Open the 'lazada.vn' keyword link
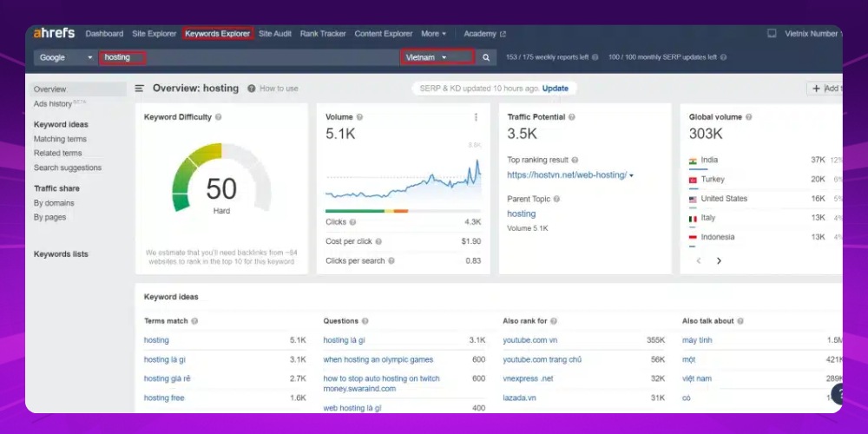 tap(519, 398)
